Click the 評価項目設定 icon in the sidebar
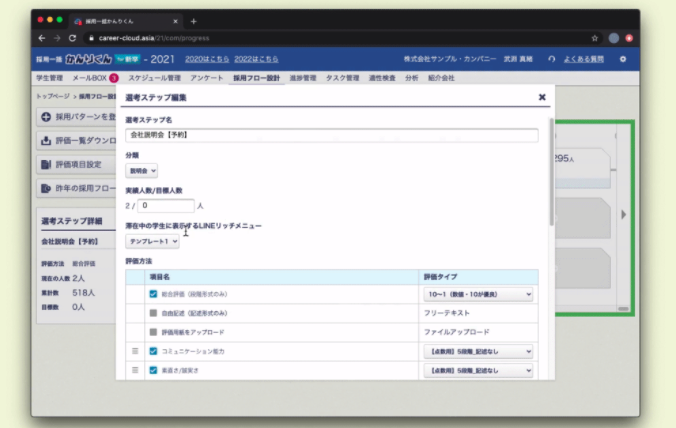Screen dimensions: 676x428 tap(46, 164)
